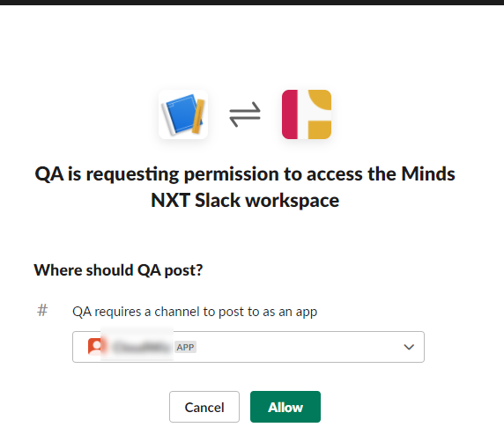Image resolution: width=504 pixels, height=442 pixels.
Task: Click the dark bar at window top
Action: click(x=252, y=3)
